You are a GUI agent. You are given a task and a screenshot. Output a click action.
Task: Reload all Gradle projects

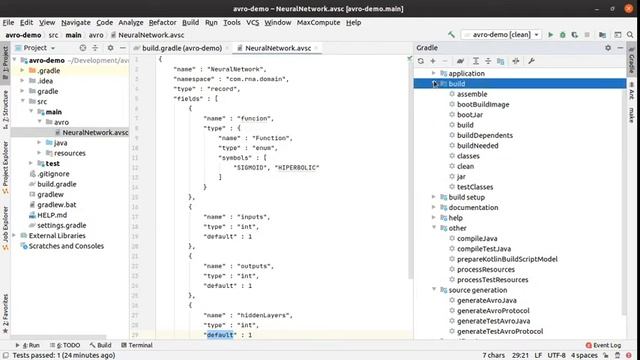[420, 61]
